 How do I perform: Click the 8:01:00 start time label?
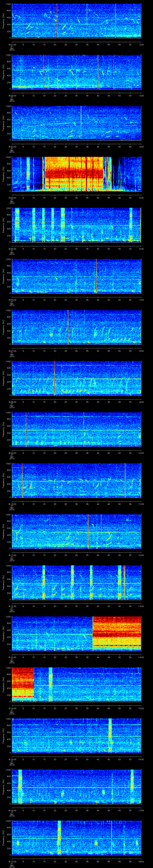(12, 44)
